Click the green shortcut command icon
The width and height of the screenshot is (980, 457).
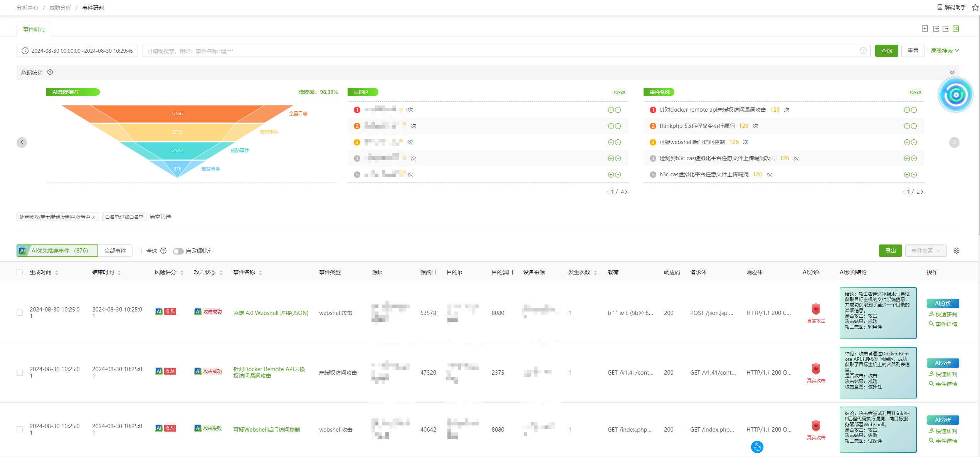pyautogui.click(x=956, y=28)
